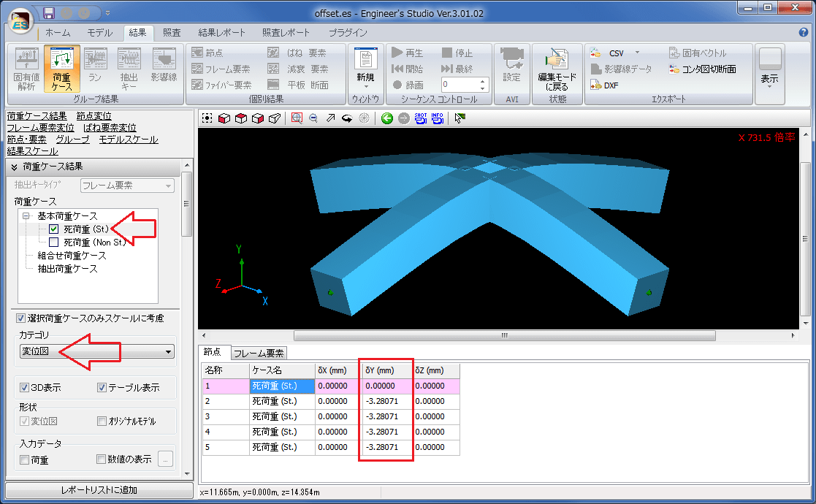
Task: Collapse the 基本荷重ケース tree node
Action: tap(26, 216)
